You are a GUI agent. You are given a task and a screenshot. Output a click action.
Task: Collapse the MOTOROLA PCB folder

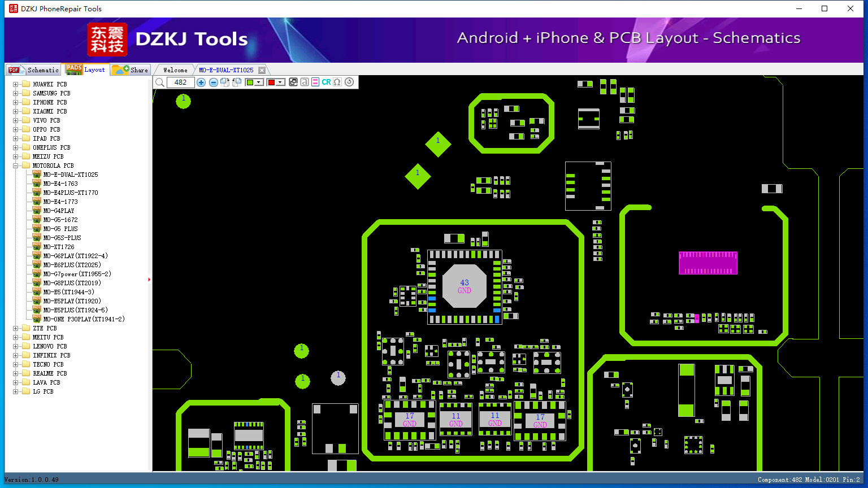point(16,165)
